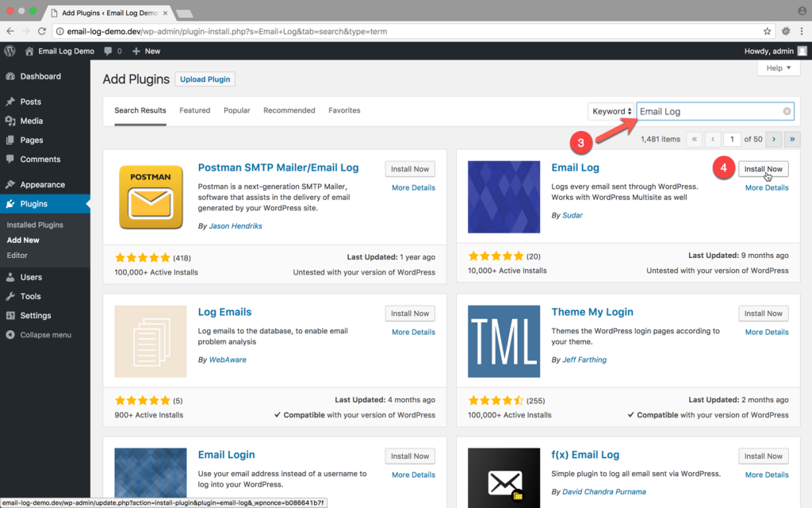This screenshot has width=812, height=508.
Task: Click the admin avatar in the admin bar
Action: click(x=802, y=51)
